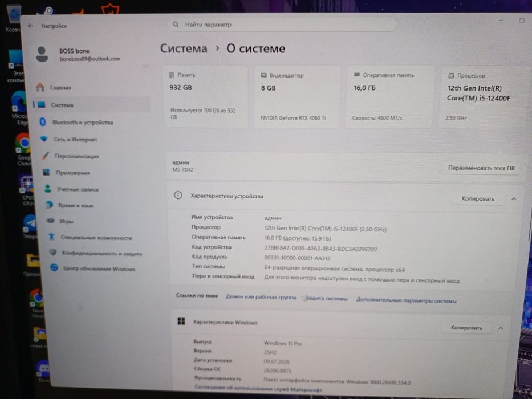Click the globe clock icon beside Время и язык
532x399 pixels.
pos(50,205)
